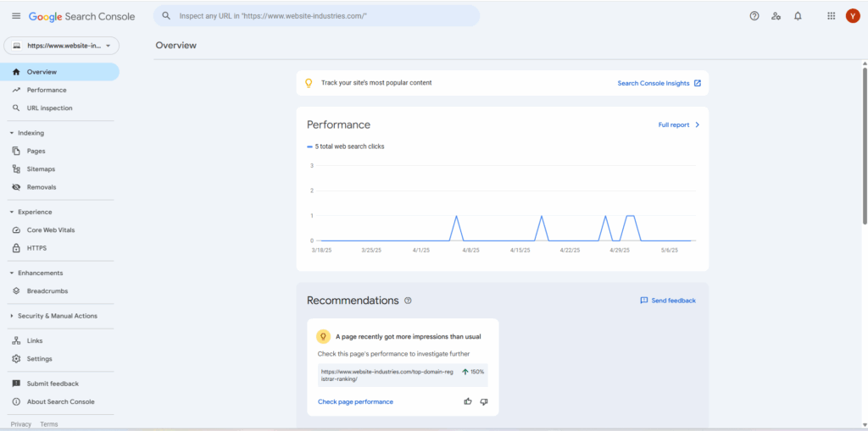Image resolution: width=868 pixels, height=431 pixels.
Task: Open Performance in the sidebar
Action: 46,90
